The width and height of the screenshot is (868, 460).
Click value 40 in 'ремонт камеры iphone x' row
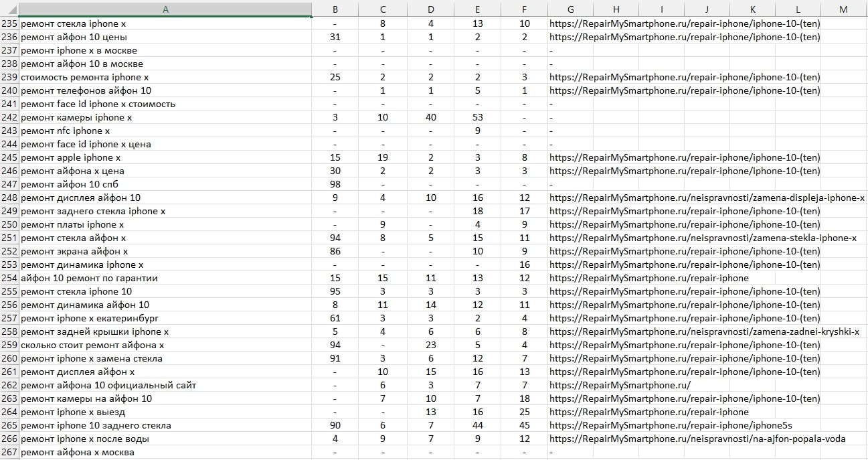pos(430,117)
